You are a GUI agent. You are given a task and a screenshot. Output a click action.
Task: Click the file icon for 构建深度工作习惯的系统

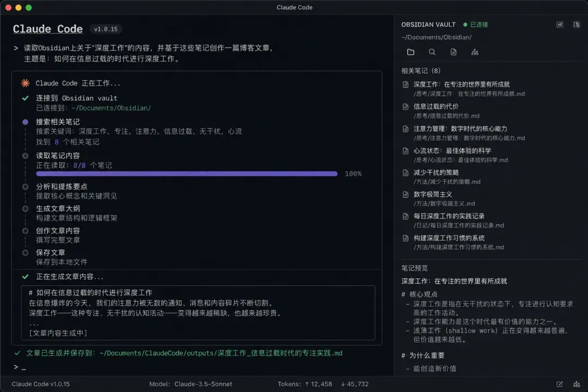(406, 238)
